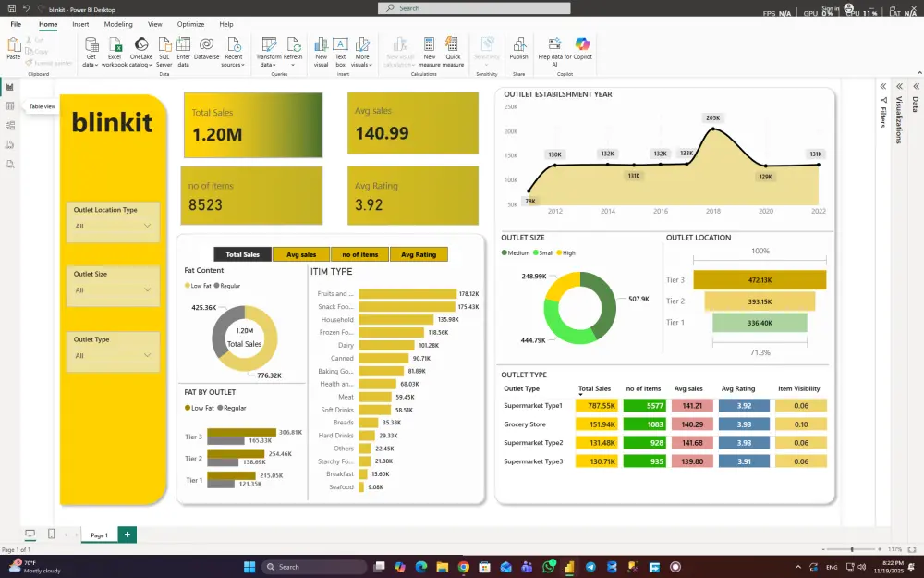Screen dimensions: 924x578
Task: Toggle the Low Fat legend in Fat by Outlet
Action: (x=201, y=407)
